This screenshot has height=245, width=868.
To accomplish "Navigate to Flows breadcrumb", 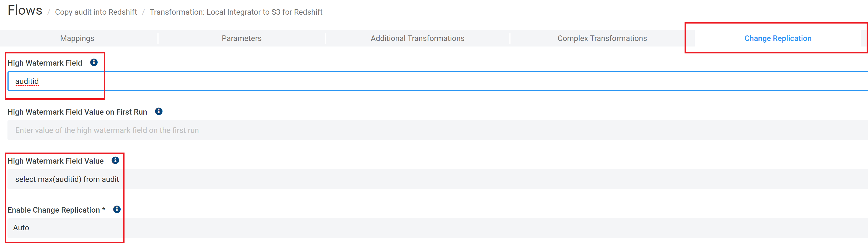I will point(25,11).
